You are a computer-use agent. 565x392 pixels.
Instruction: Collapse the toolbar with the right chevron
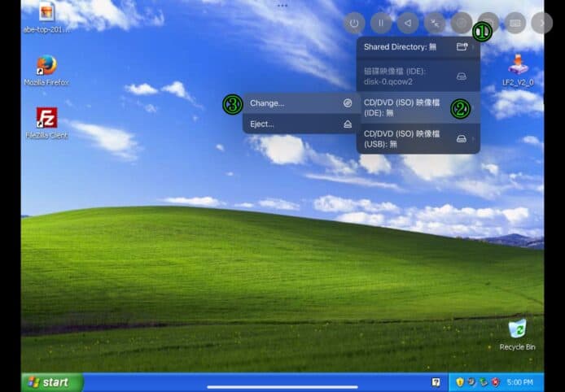click(541, 24)
